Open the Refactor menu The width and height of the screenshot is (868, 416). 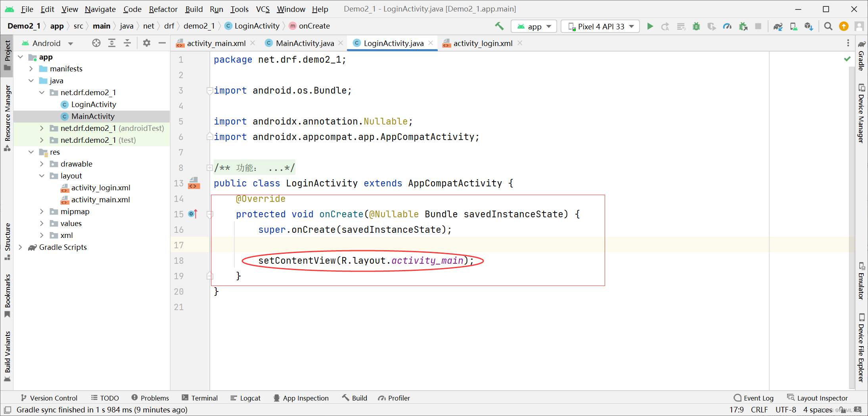click(163, 9)
